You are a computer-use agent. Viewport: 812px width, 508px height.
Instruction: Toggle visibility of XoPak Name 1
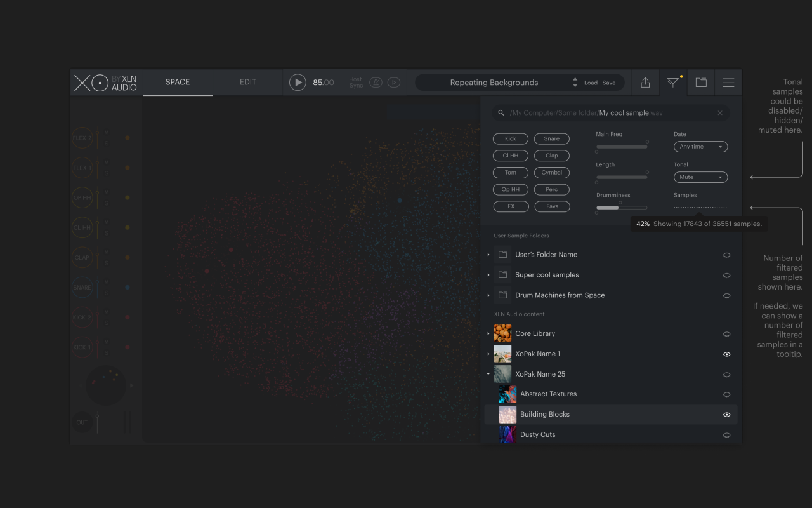coord(727,354)
